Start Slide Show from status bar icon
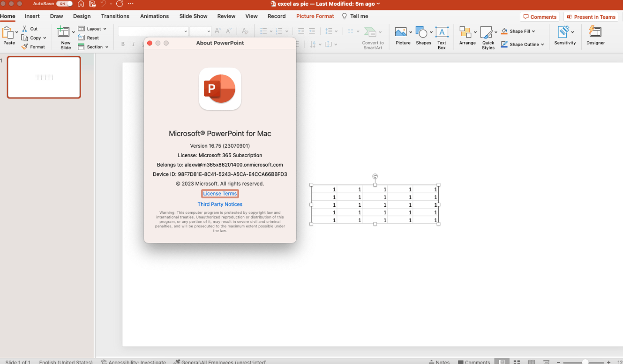623x364 pixels. [546, 362]
